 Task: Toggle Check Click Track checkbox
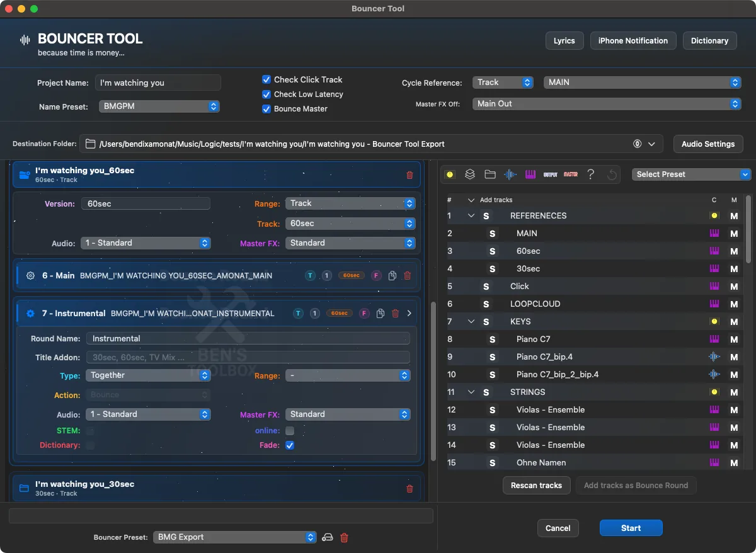click(x=266, y=79)
